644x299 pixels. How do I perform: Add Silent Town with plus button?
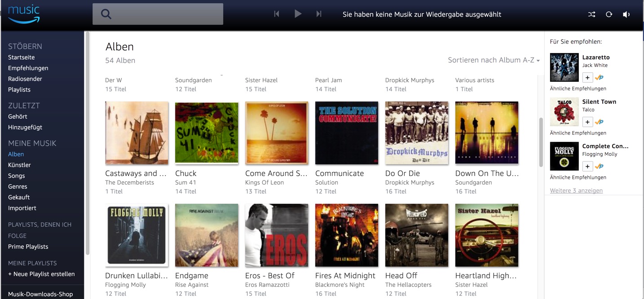tap(587, 122)
